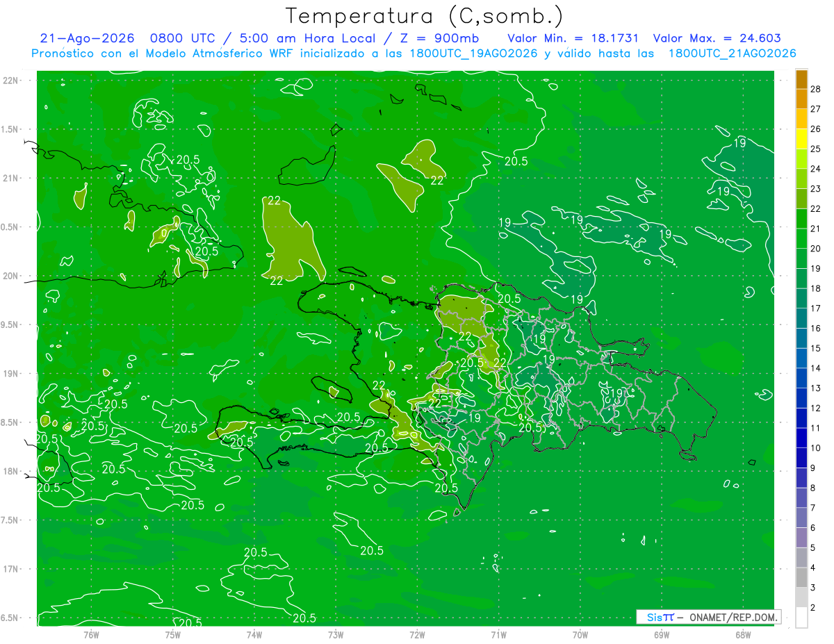This screenshot has width=834, height=644.
Task: Click the "69W" longitude axis label
Action: click(x=662, y=634)
